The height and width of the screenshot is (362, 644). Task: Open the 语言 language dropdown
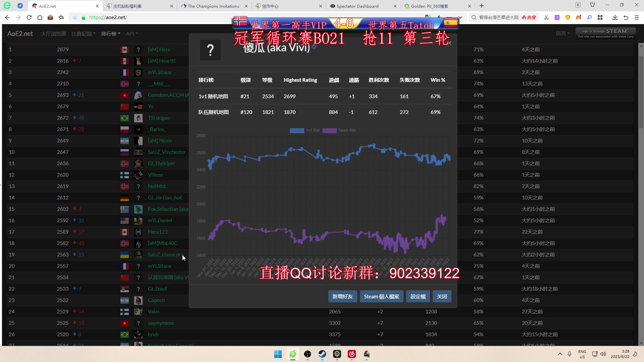tap(563, 33)
